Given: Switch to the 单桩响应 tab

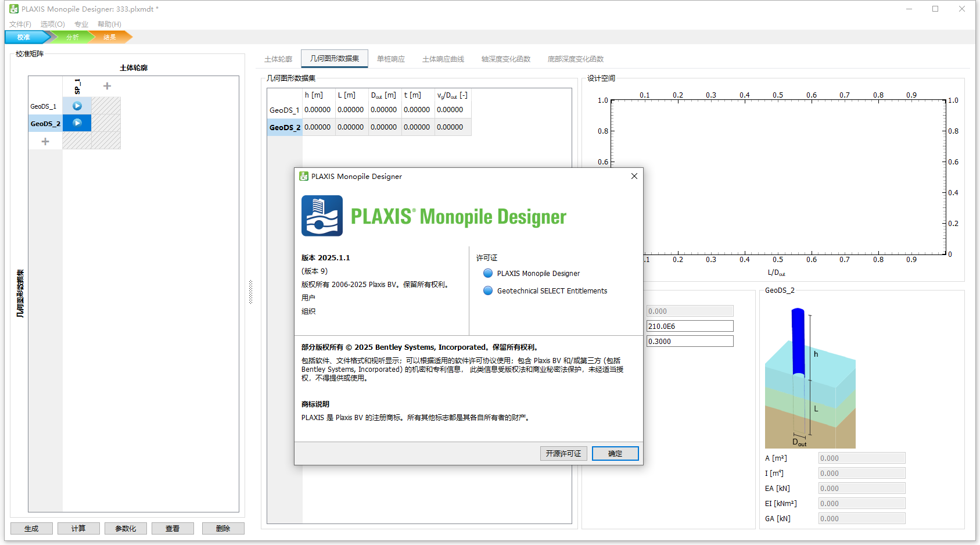Looking at the screenshot, I should [x=390, y=59].
